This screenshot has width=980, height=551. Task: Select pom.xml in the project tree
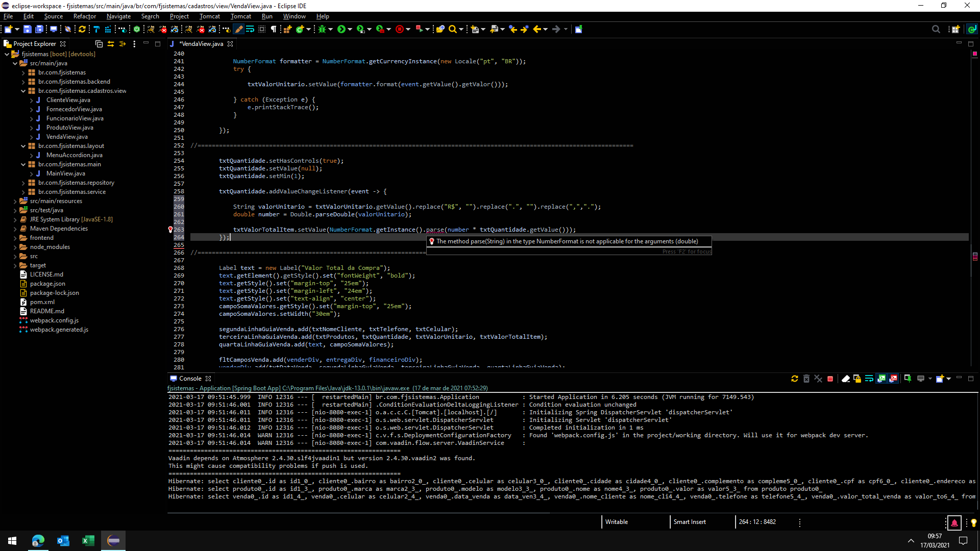click(x=42, y=302)
